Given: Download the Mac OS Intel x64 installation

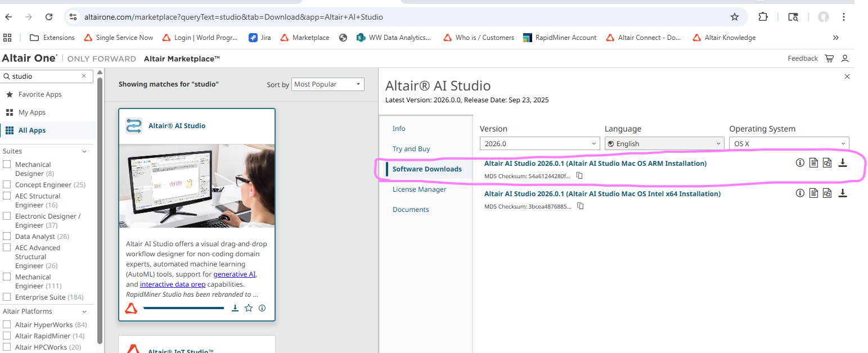Looking at the screenshot, I should click(x=843, y=193).
